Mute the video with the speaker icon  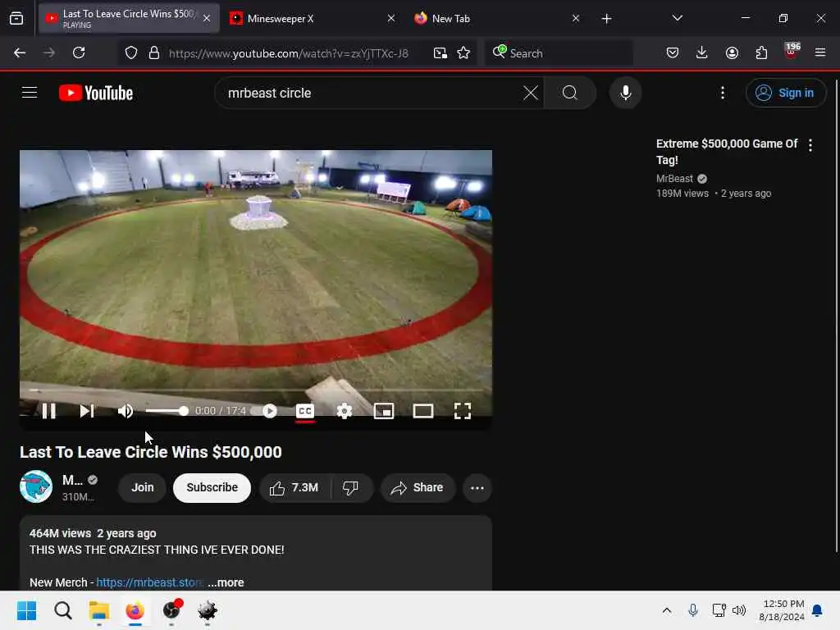126,411
